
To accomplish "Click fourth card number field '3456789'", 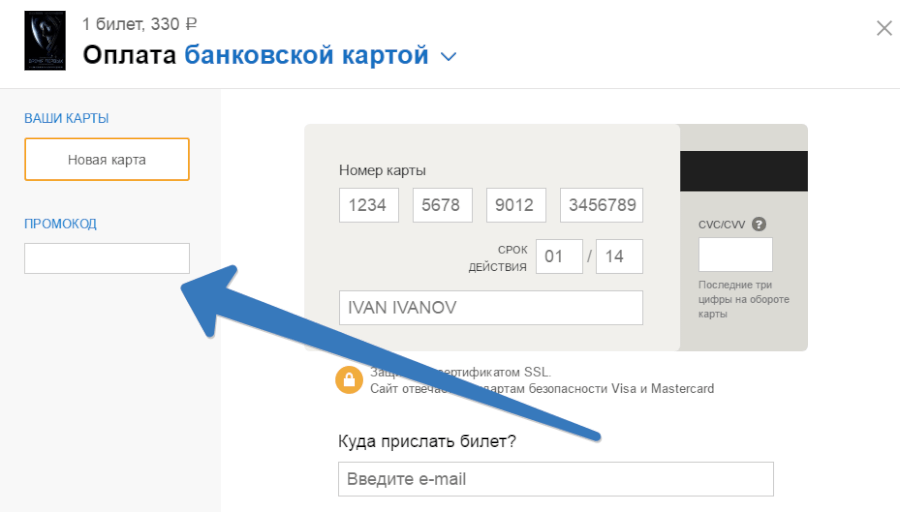I will [602, 205].
